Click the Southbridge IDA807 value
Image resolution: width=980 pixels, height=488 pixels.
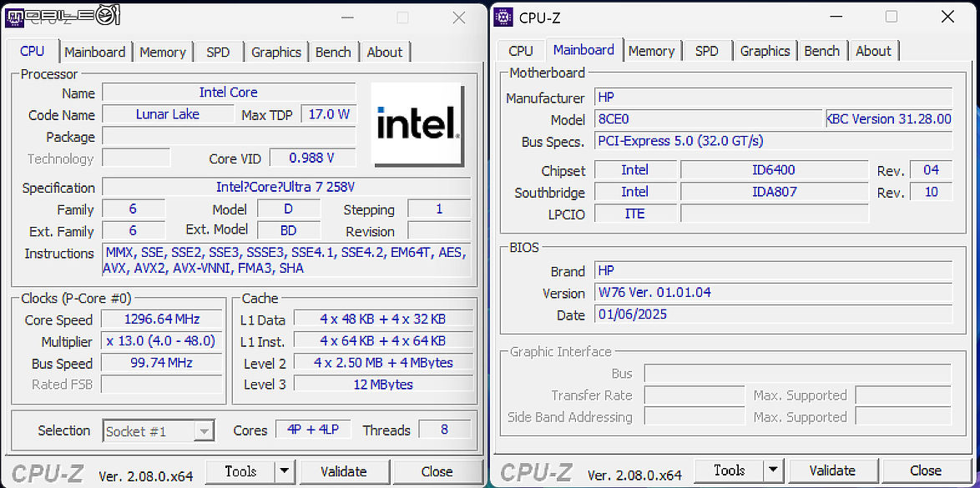click(x=774, y=192)
